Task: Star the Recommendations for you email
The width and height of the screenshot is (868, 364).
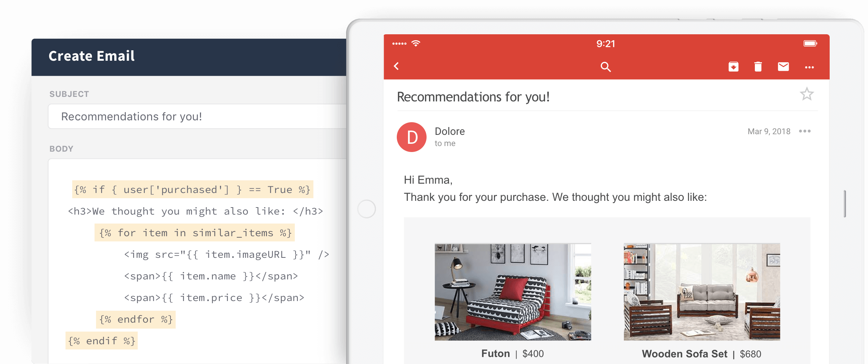Action: [807, 94]
